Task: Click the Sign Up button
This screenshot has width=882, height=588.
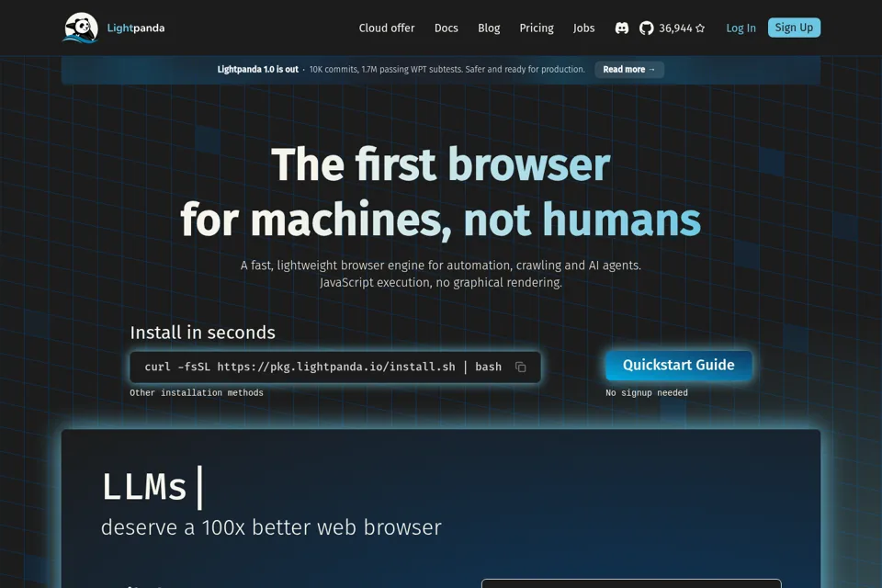Action: 794,28
